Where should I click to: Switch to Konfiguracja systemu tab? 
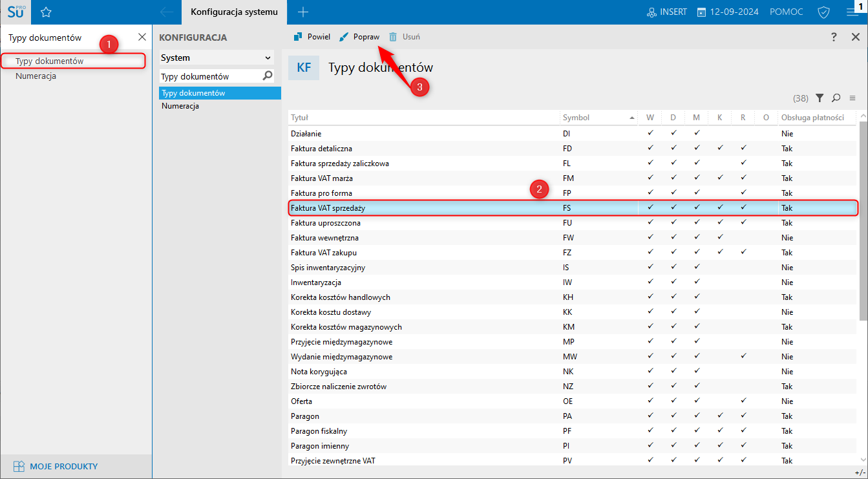tap(234, 12)
